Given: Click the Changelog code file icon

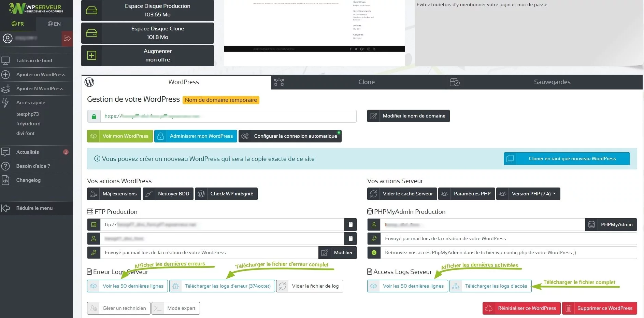Looking at the screenshot, I should [x=5, y=180].
